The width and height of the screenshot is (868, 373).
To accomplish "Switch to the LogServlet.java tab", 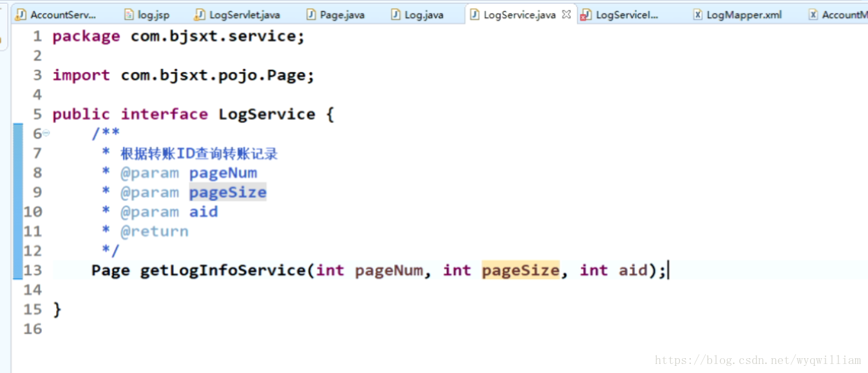I will 238,14.
